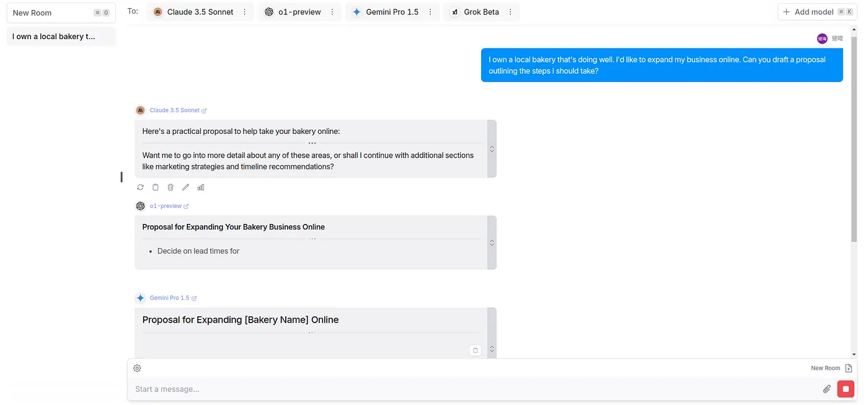Image resolution: width=868 pixels, height=405 pixels.
Task: Open o1-preview external link icon
Action: (186, 207)
